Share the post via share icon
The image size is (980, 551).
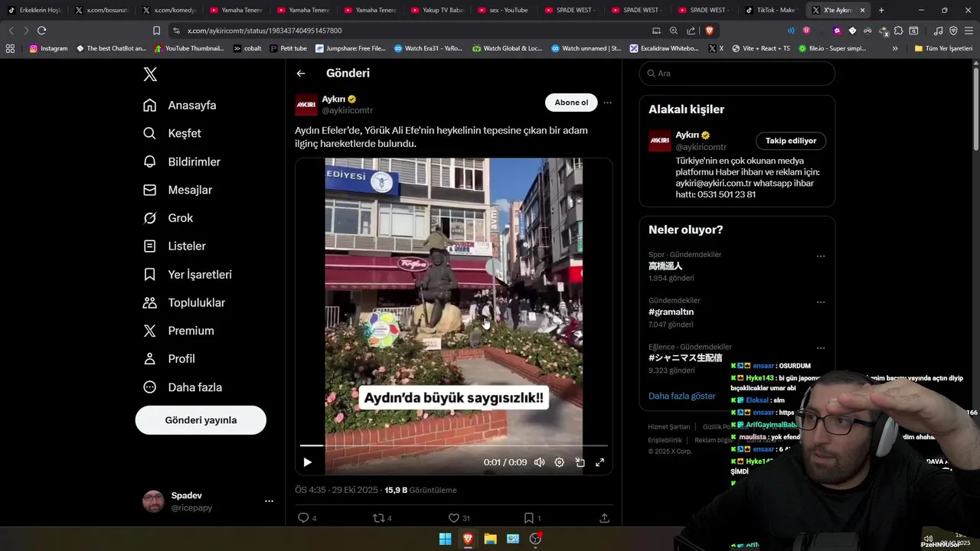click(x=604, y=518)
